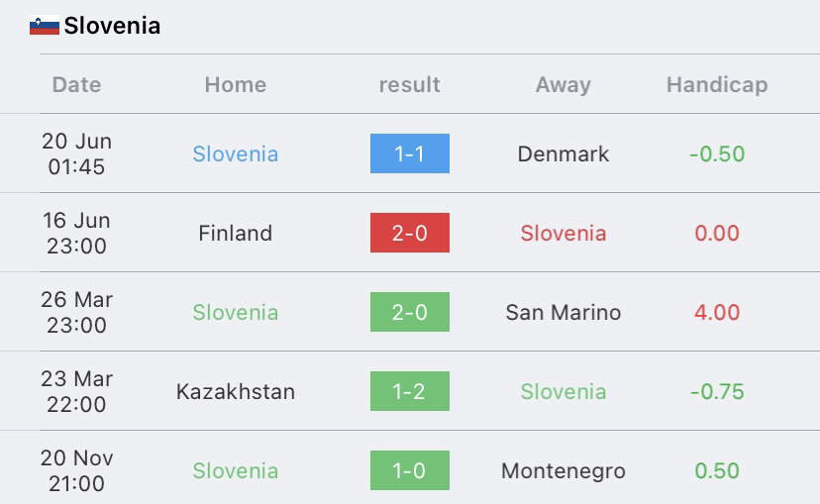
Task: Open the Slovenia team heading
Action: tap(112, 26)
